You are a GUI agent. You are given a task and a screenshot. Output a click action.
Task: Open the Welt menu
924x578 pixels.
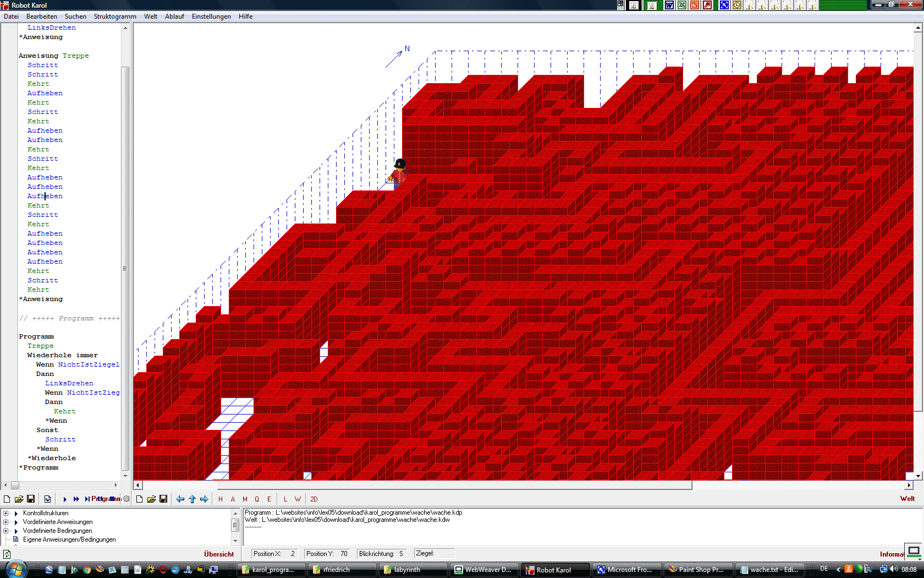click(x=151, y=17)
